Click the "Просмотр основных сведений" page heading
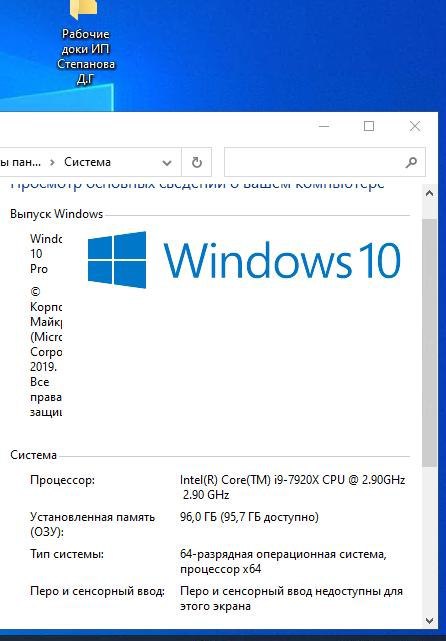Viewport: 446px width, 641px height. click(197, 184)
